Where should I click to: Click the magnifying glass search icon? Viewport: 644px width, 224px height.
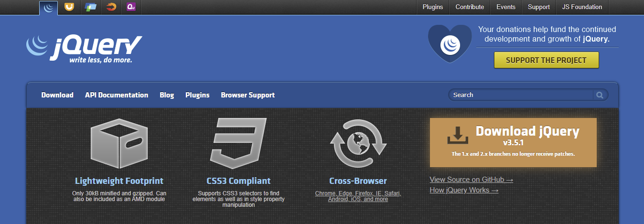pos(600,95)
